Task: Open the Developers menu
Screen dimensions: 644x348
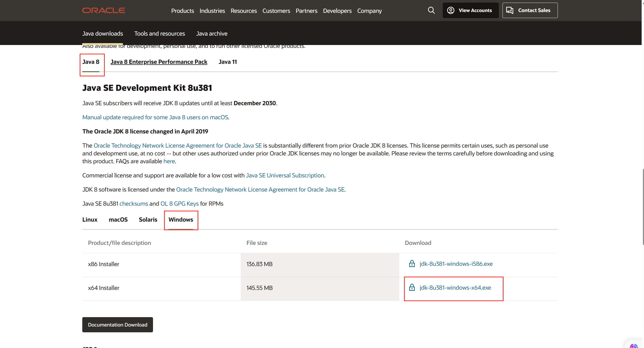Action: tap(337, 11)
